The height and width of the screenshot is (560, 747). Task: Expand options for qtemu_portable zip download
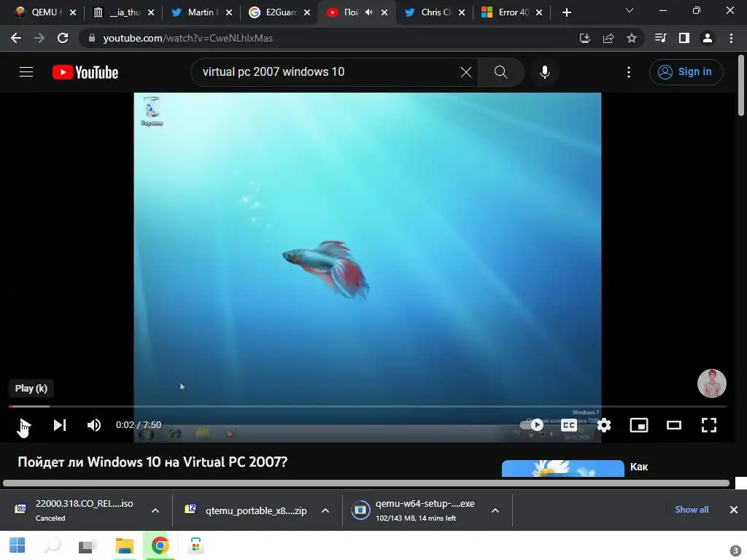pyautogui.click(x=325, y=510)
